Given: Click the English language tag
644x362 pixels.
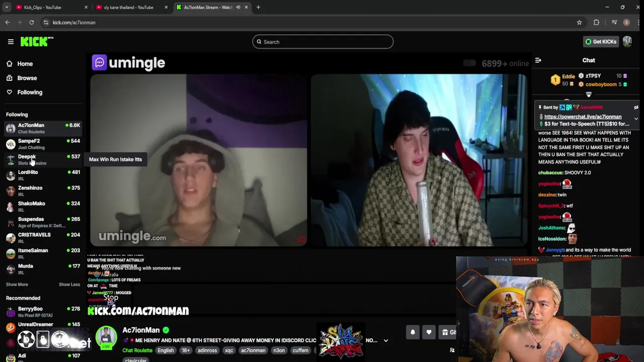Looking at the screenshot, I should pyautogui.click(x=166, y=350).
